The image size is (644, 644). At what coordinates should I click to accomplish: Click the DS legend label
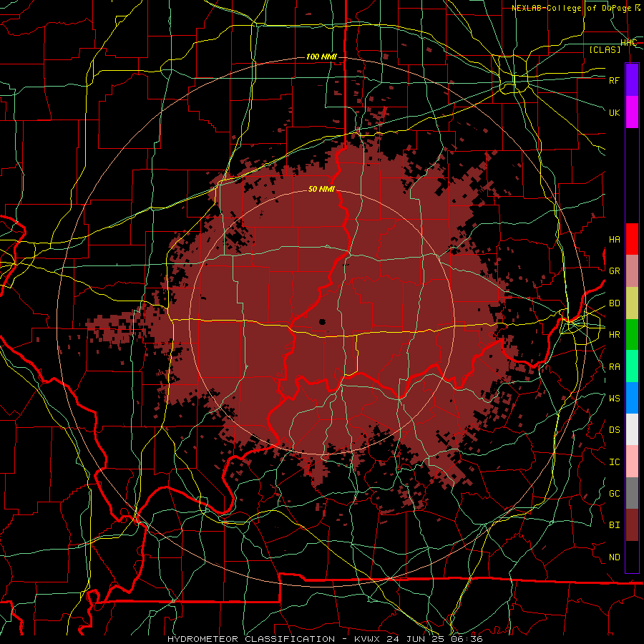(614, 430)
